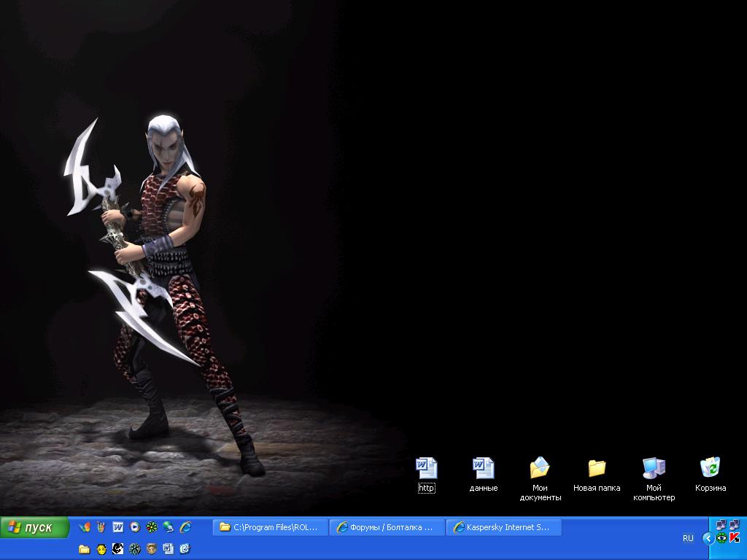Launch Internet Explorer from top Quick Launch row
This screenshot has width=747, height=560.
185,527
